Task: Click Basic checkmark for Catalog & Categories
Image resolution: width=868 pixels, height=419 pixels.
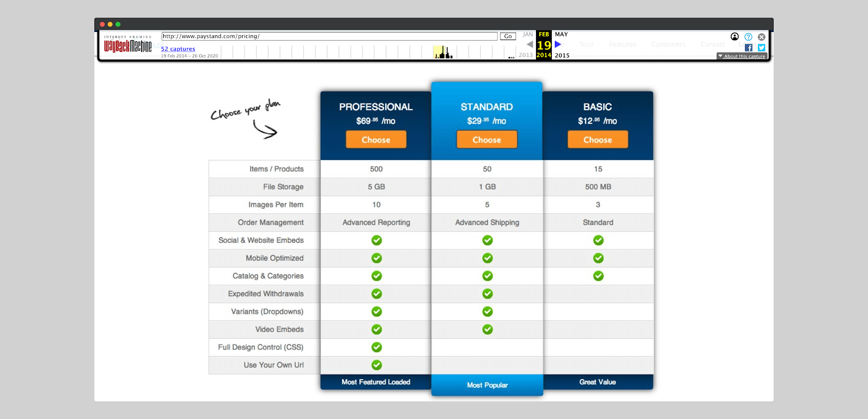Action: [x=598, y=276]
